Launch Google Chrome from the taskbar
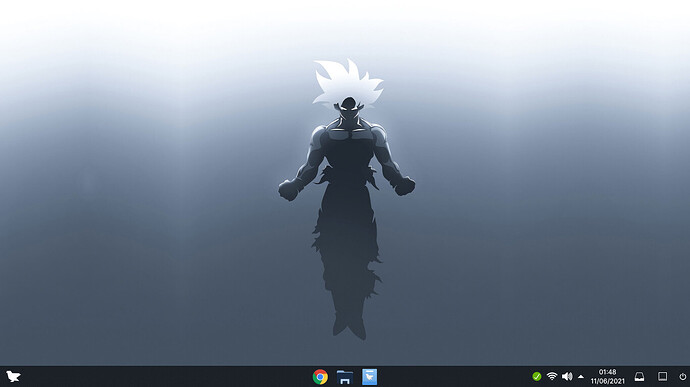Image resolution: width=690 pixels, height=387 pixels. pyautogui.click(x=320, y=377)
